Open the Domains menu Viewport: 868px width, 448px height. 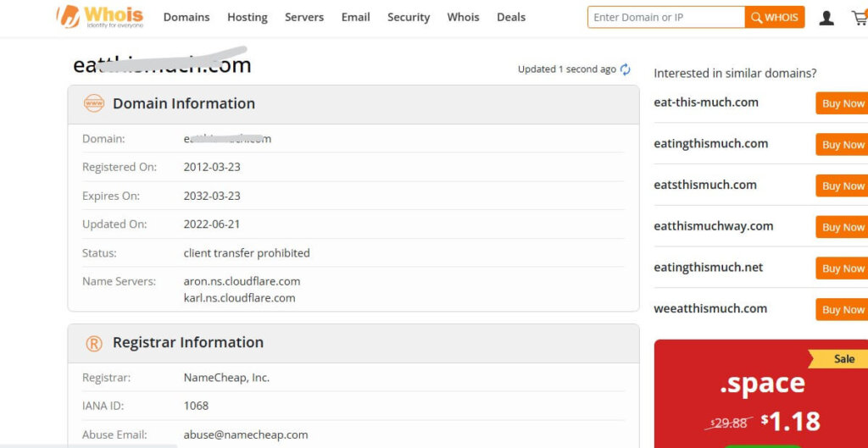186,17
